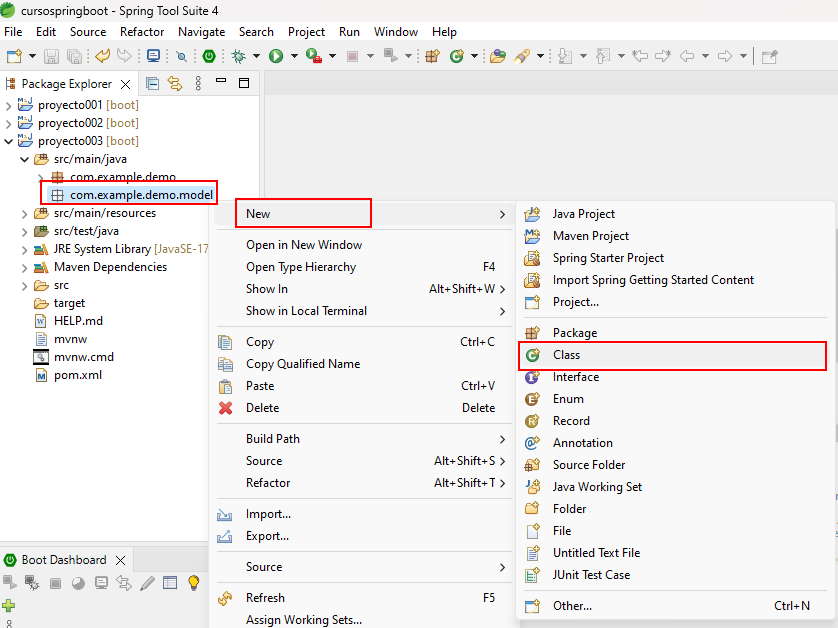The height and width of the screenshot is (628, 838).
Task: Click the Save All toolbar icon
Action: click(74, 56)
